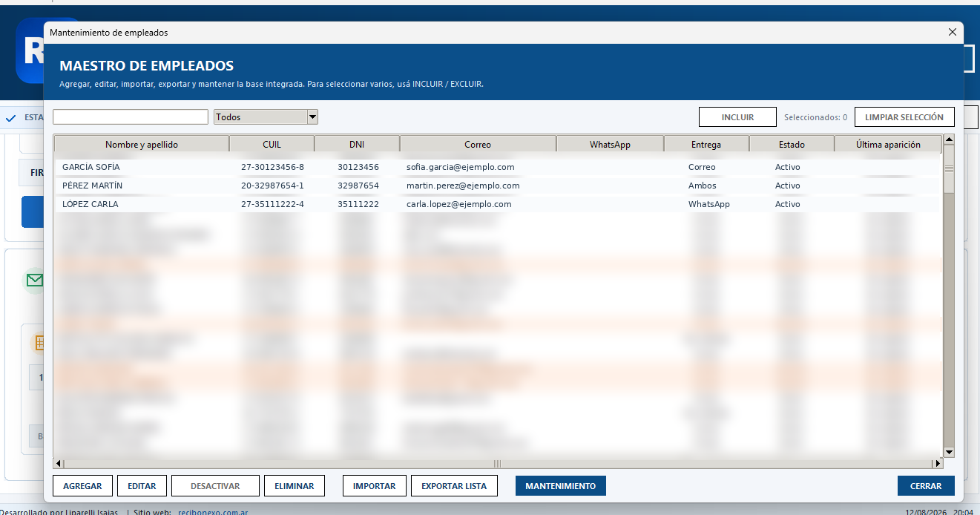Click the Activo status for LÓPEZ CARLA
Viewport: 980px width, 515px height.
point(788,204)
